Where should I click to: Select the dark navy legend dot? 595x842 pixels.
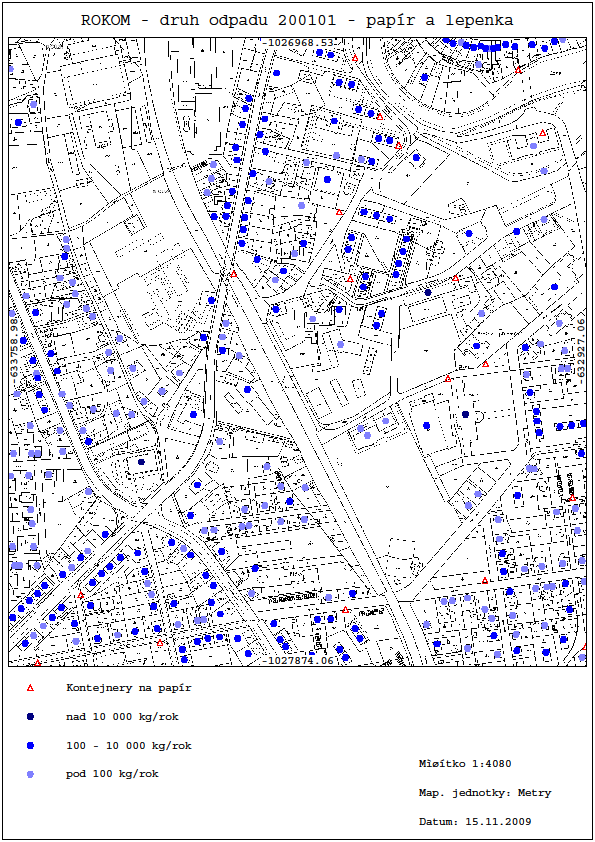tap(31, 717)
